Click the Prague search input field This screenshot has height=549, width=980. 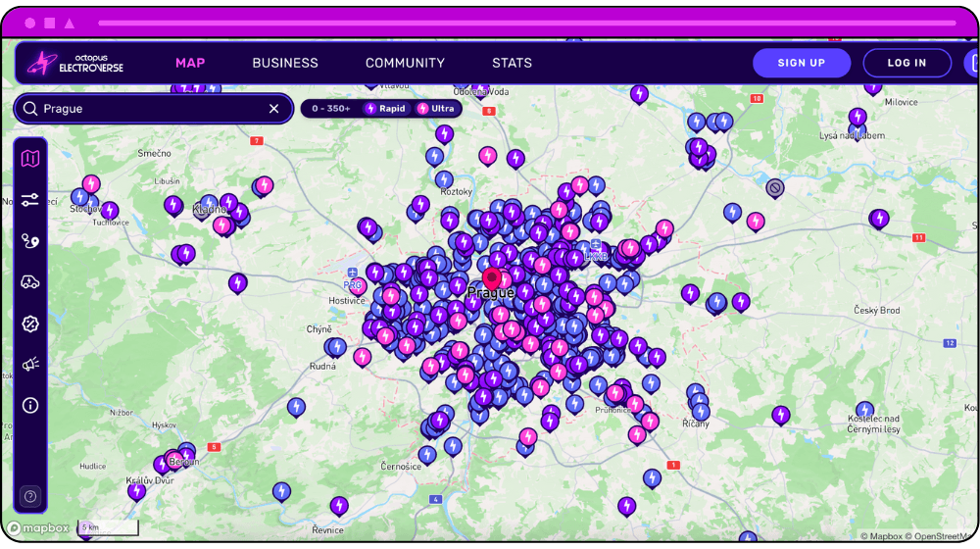[154, 109]
